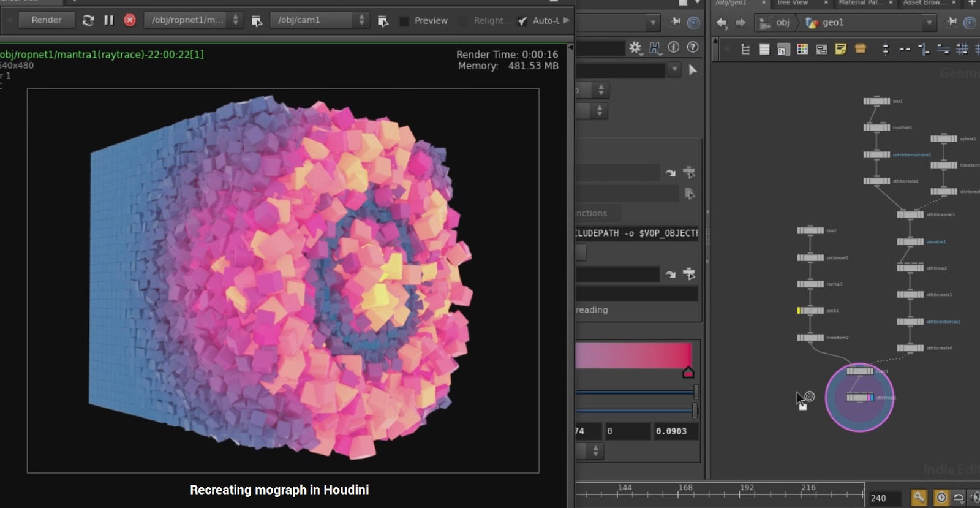The image size is (980, 508).
Task: Select the pack1 node
Action: coord(810,311)
